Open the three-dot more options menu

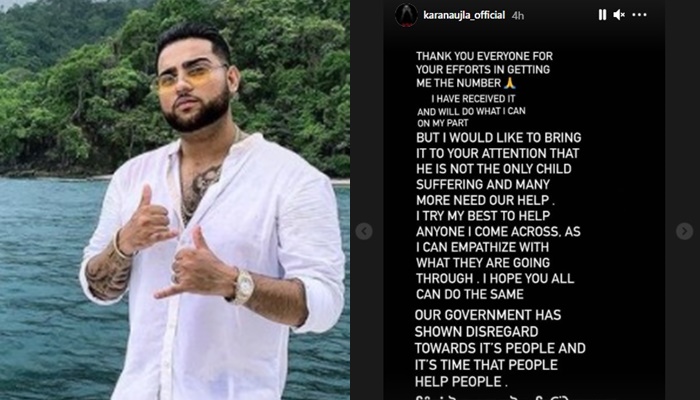639,15
